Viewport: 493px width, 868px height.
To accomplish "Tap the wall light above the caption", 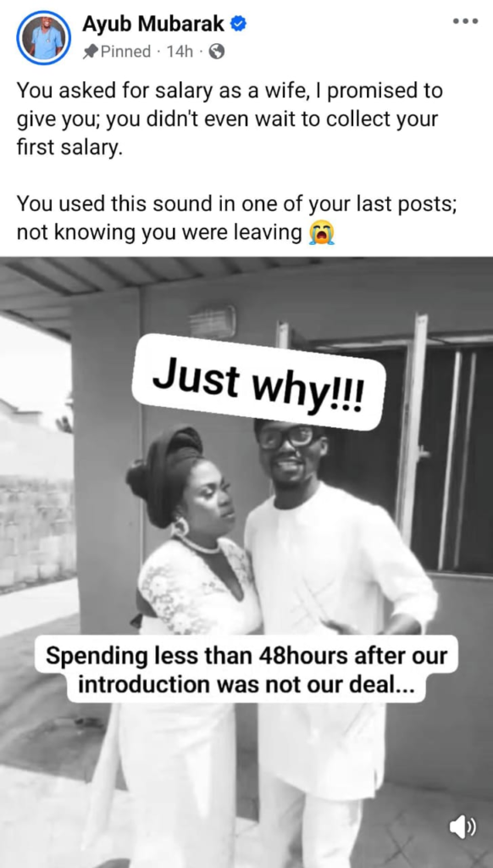I will (213, 321).
